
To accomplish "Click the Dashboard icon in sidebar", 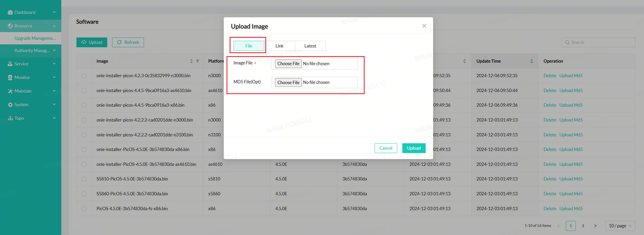I will 10,12.
